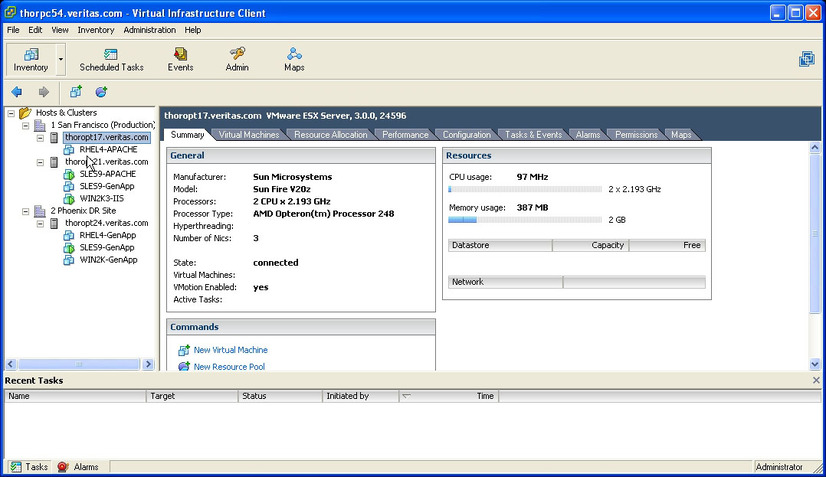Image resolution: width=826 pixels, height=477 pixels.
Task: Switch to the Virtual Machines tab
Action: tap(249, 135)
